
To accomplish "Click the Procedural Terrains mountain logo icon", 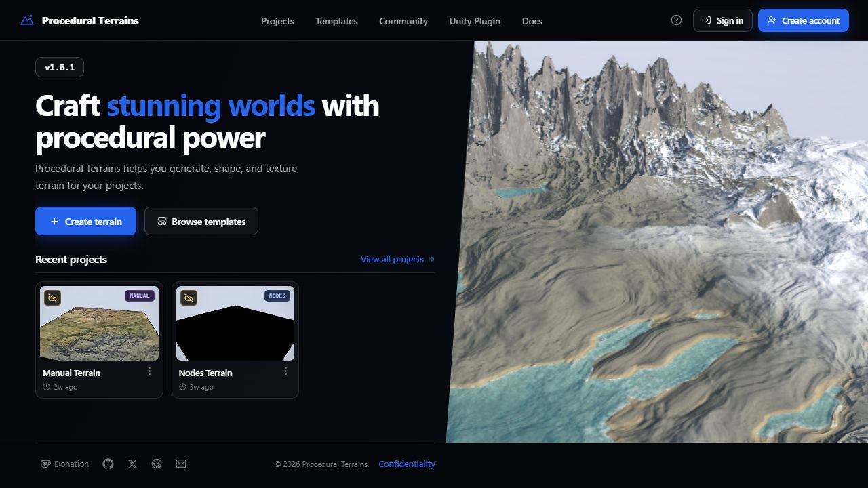I will tap(27, 20).
